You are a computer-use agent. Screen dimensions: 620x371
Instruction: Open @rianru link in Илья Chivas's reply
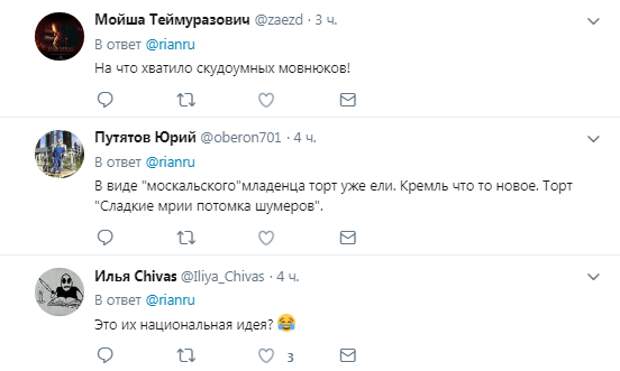[x=170, y=300]
